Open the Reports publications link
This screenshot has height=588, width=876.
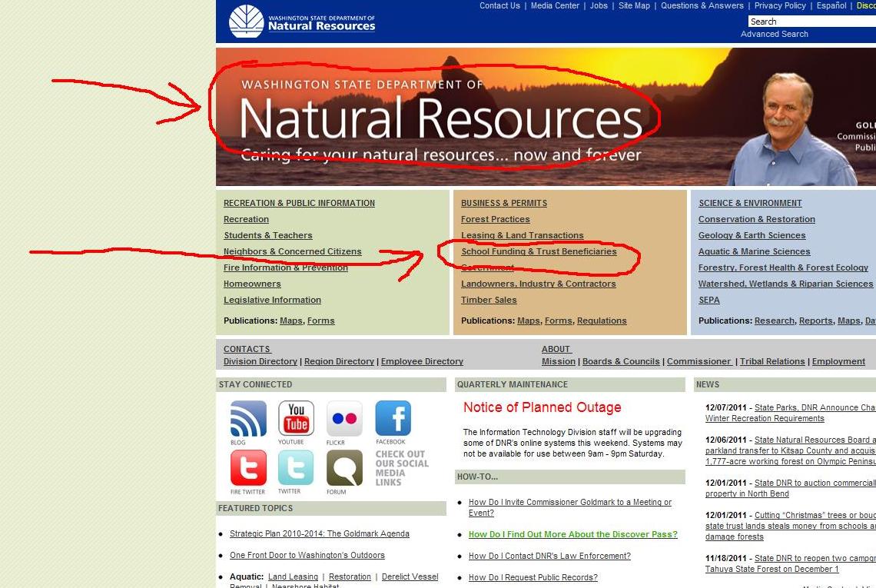[x=815, y=321]
